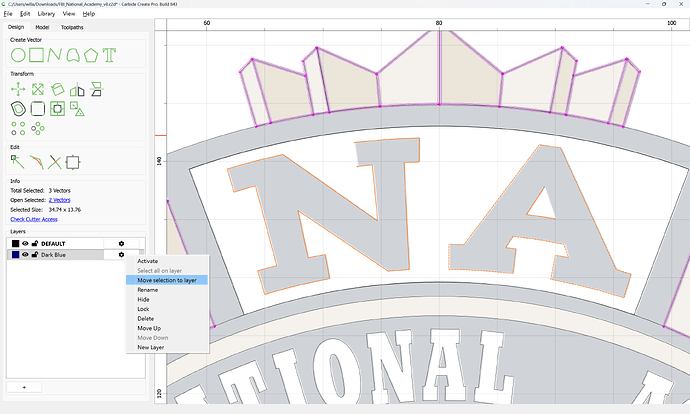This screenshot has height=414, width=690.
Task: Click the Flip across horizontal axis tool
Action: pyautogui.click(x=96, y=89)
